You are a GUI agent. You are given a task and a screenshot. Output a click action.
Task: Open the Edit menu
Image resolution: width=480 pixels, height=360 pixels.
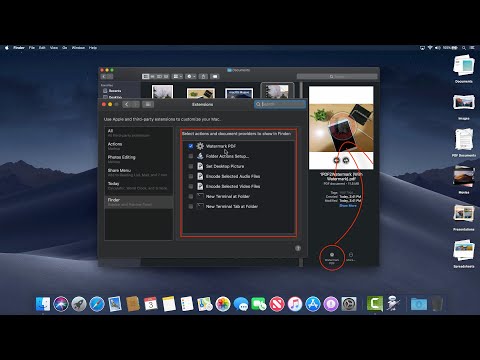coord(42,48)
